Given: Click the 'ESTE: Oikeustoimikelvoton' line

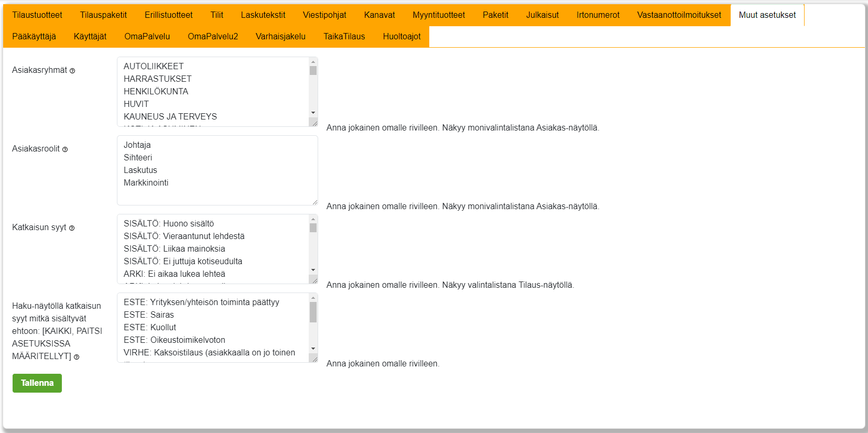Looking at the screenshot, I should click(x=175, y=340).
